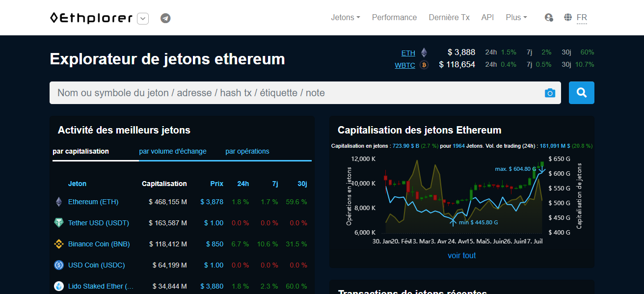Go to Dernière Tx
Screen dimensions: 644x294
[449, 18]
